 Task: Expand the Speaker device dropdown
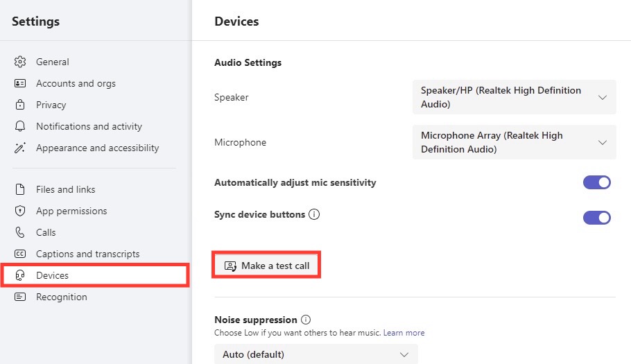[515, 97]
